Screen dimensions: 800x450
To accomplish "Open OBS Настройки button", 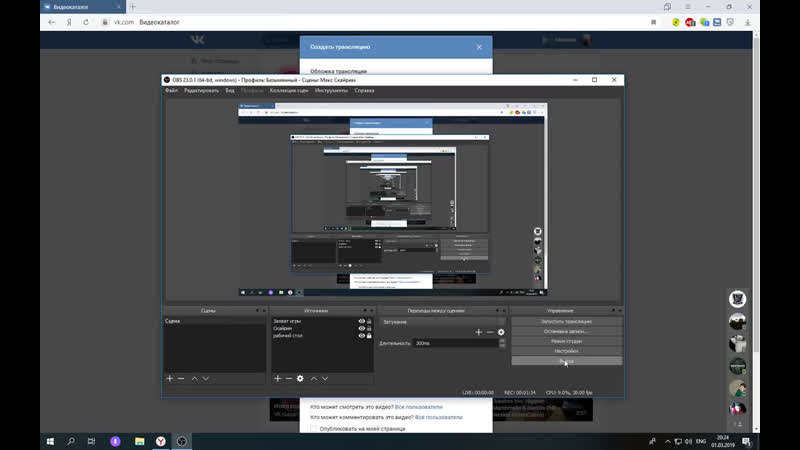I will [x=566, y=351].
